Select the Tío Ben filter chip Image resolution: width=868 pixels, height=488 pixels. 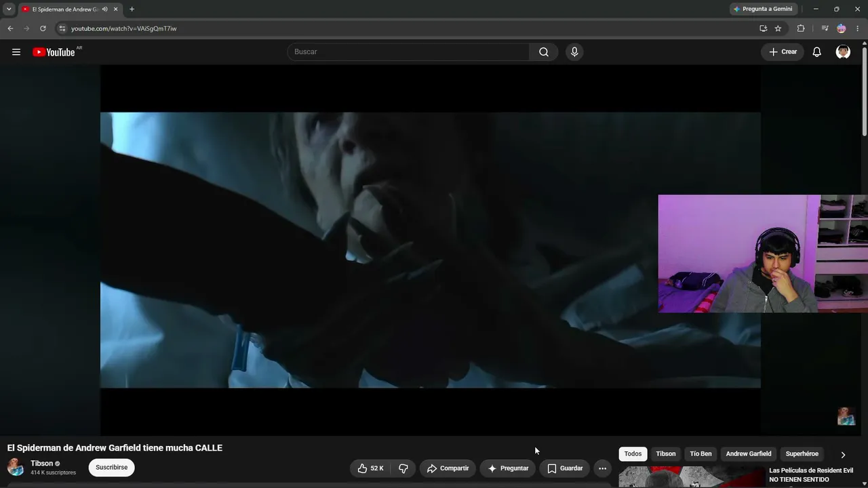pos(701,454)
